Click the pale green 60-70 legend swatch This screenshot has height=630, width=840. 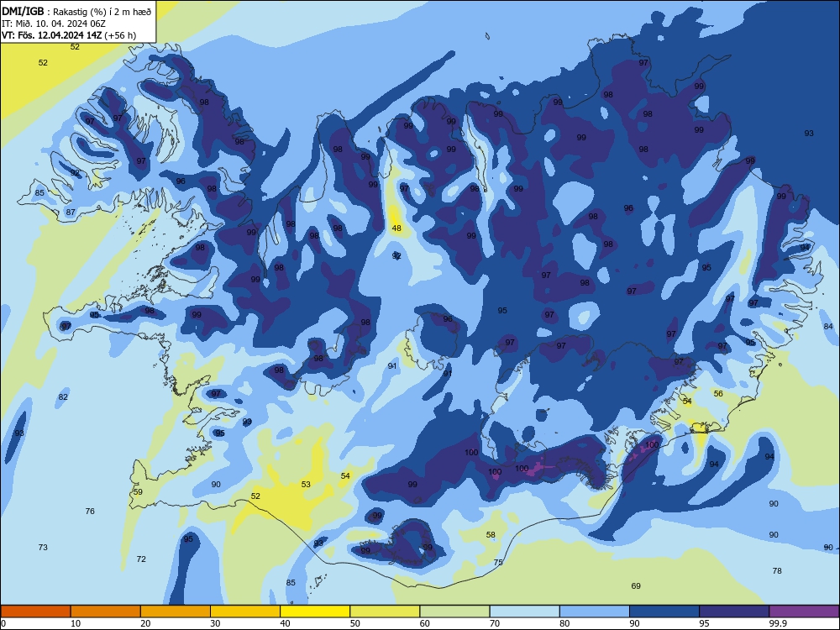(x=454, y=612)
